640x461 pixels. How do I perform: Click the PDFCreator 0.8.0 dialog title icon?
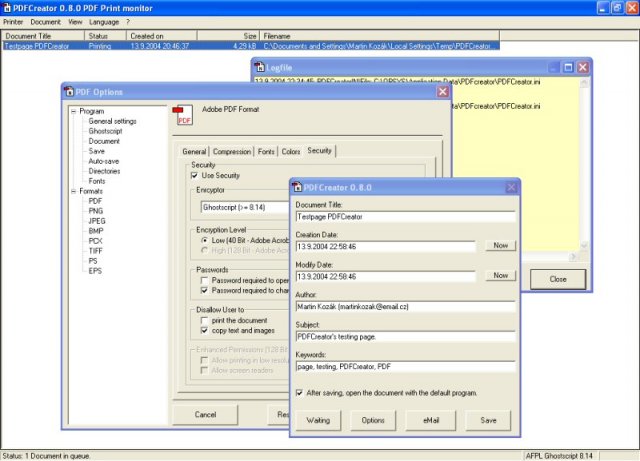pos(297,187)
